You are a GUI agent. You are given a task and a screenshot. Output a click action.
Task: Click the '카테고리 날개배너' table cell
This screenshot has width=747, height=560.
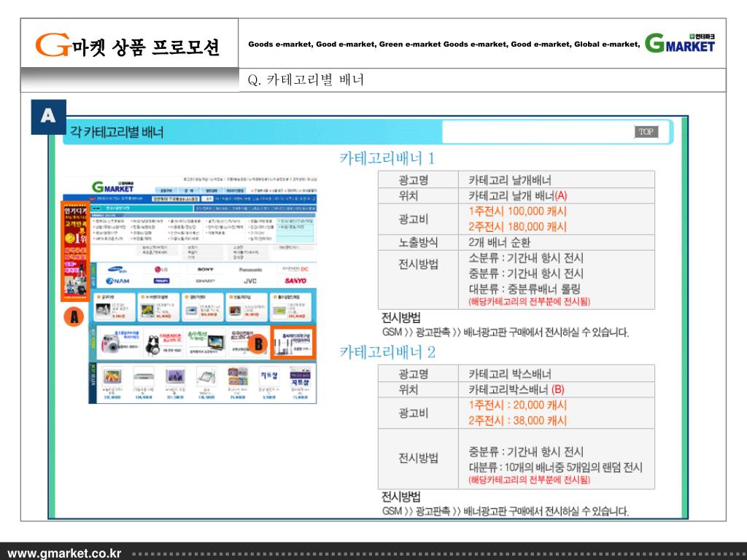pos(557,179)
